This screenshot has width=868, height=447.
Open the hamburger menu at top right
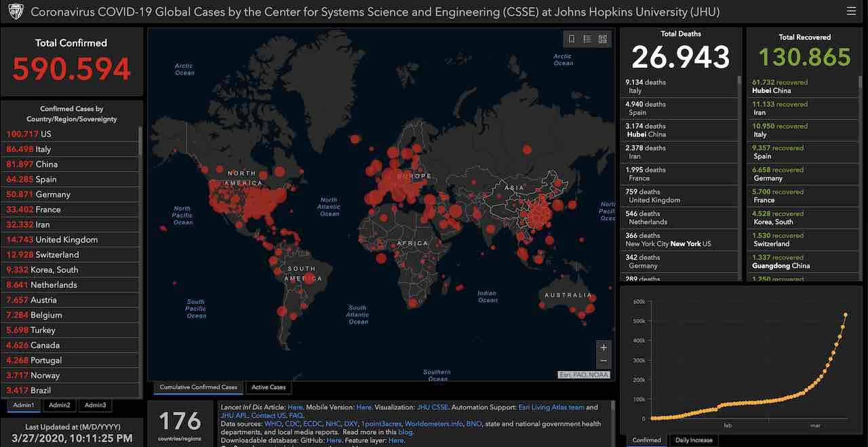(851, 11)
